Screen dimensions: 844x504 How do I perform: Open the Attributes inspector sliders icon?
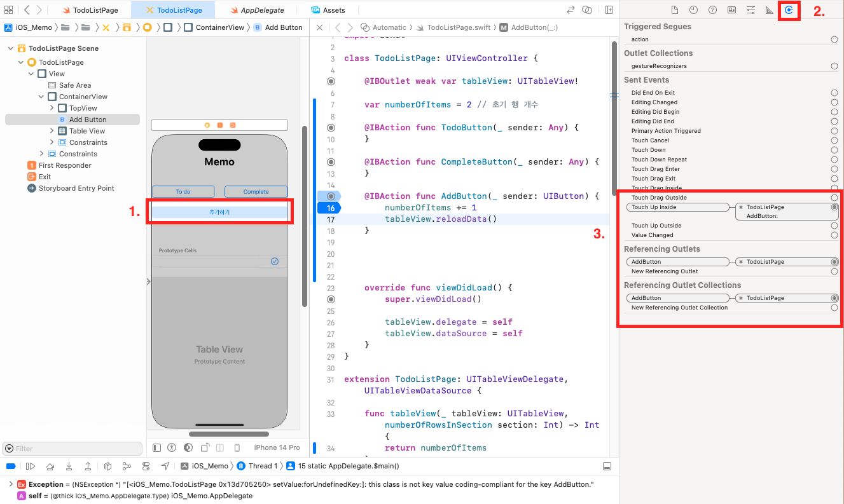(x=751, y=10)
